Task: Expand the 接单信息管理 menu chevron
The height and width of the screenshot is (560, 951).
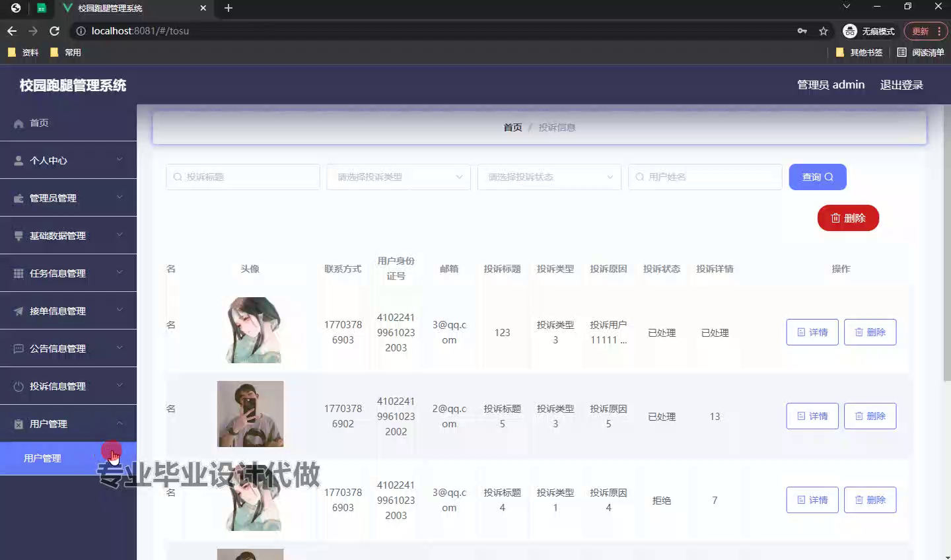Action: (x=120, y=310)
